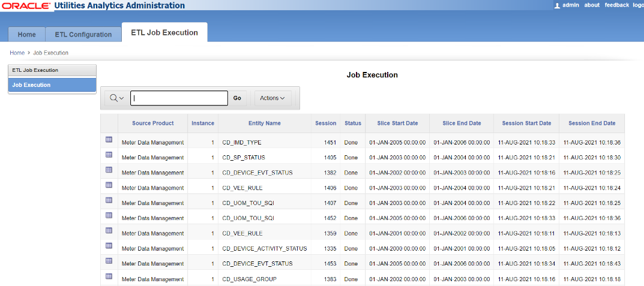Viewport: 644px width, 286px height.
Task: Sort by Session End Date header
Action: click(592, 123)
